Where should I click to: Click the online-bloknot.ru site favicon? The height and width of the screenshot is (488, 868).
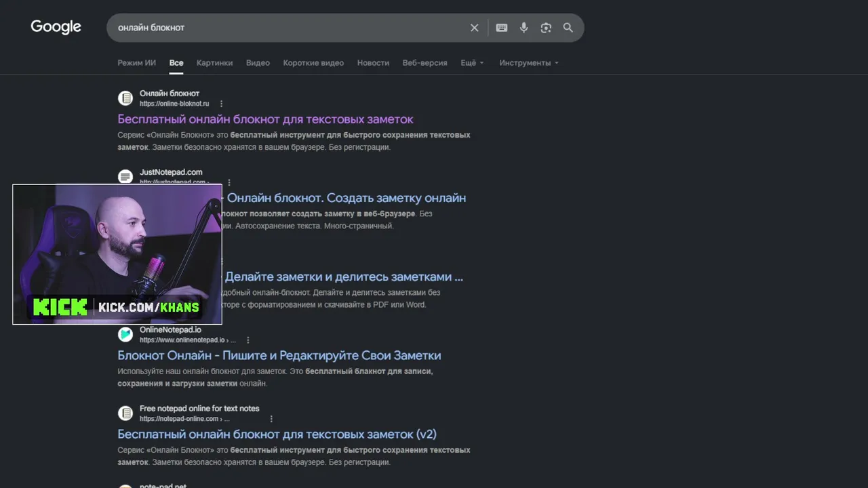point(125,98)
